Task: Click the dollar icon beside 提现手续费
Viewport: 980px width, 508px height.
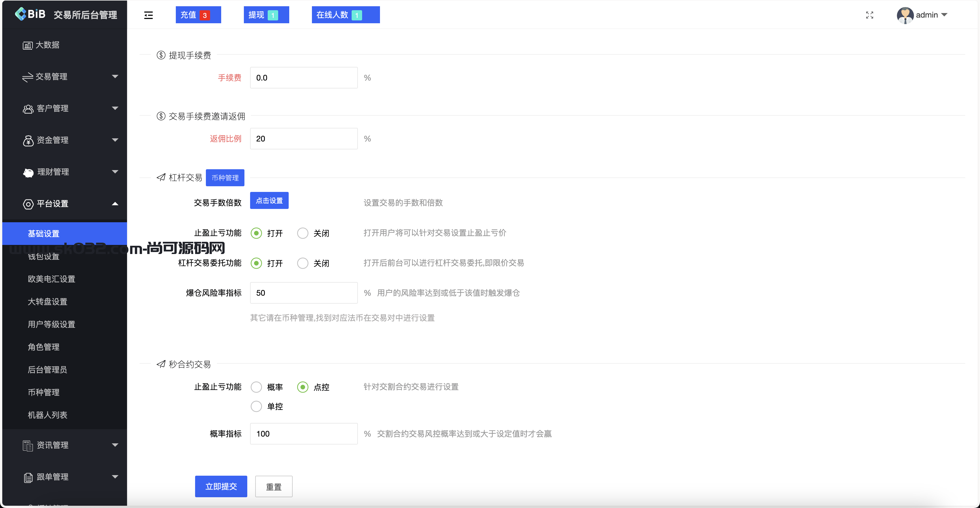Action: (x=161, y=55)
